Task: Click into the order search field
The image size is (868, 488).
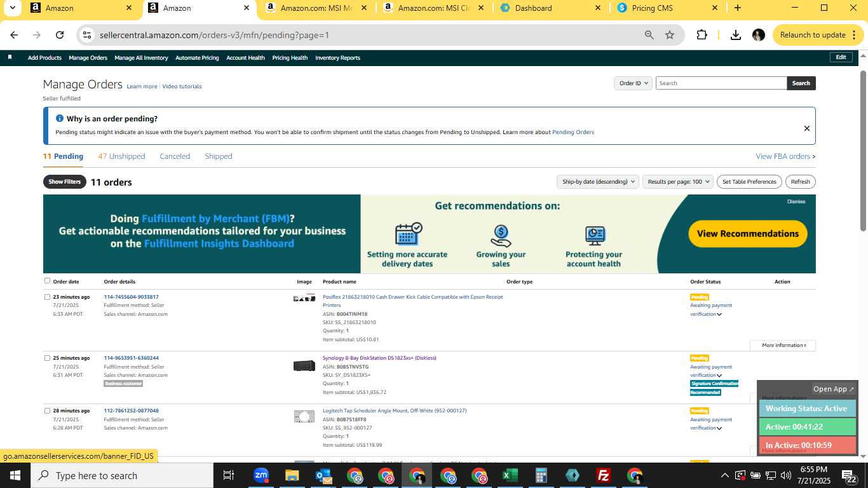Action: [721, 83]
